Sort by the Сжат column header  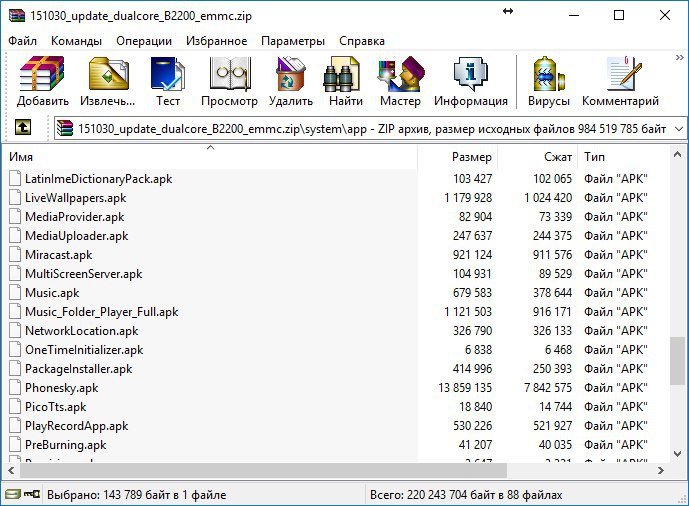point(537,157)
